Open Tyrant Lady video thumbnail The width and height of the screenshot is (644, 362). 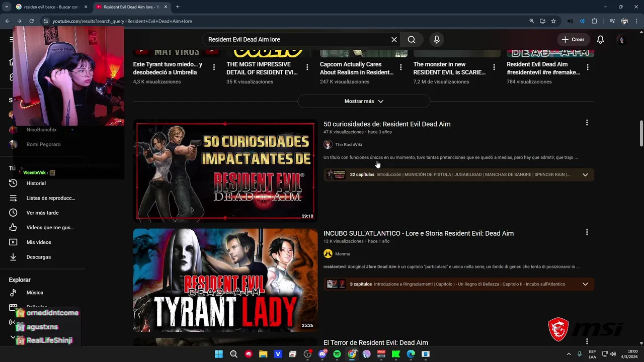[225, 280]
